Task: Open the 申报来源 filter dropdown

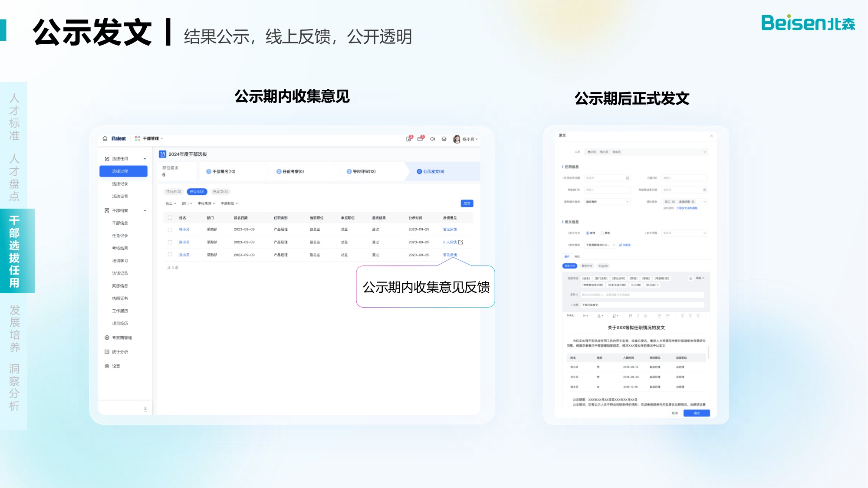Action: click(207, 203)
